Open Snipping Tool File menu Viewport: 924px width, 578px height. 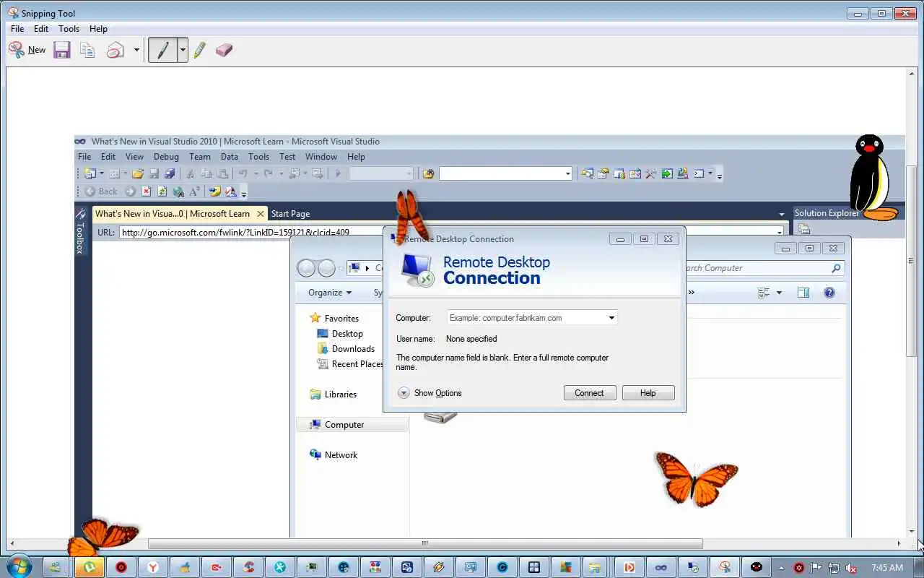pos(17,29)
